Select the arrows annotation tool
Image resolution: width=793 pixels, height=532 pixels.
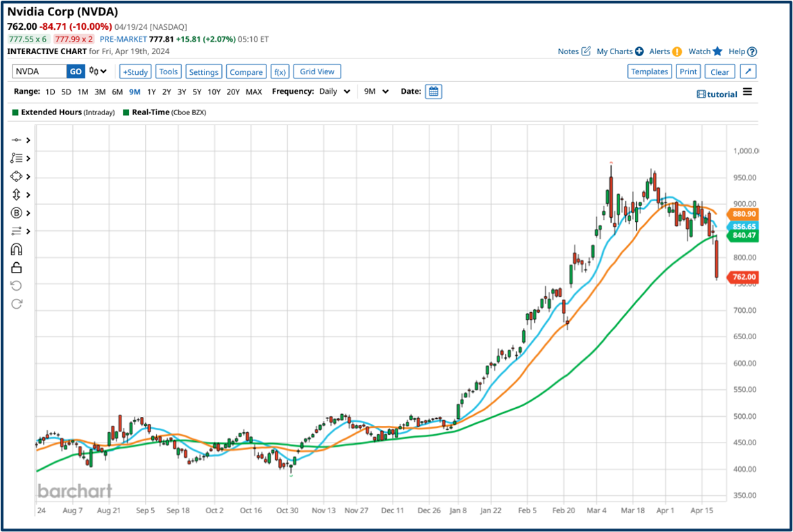pyautogui.click(x=15, y=194)
